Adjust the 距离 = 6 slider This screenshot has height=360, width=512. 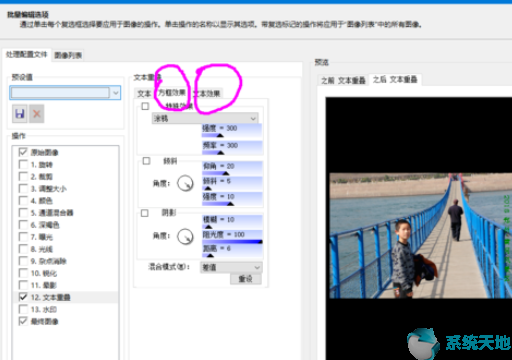(232, 251)
